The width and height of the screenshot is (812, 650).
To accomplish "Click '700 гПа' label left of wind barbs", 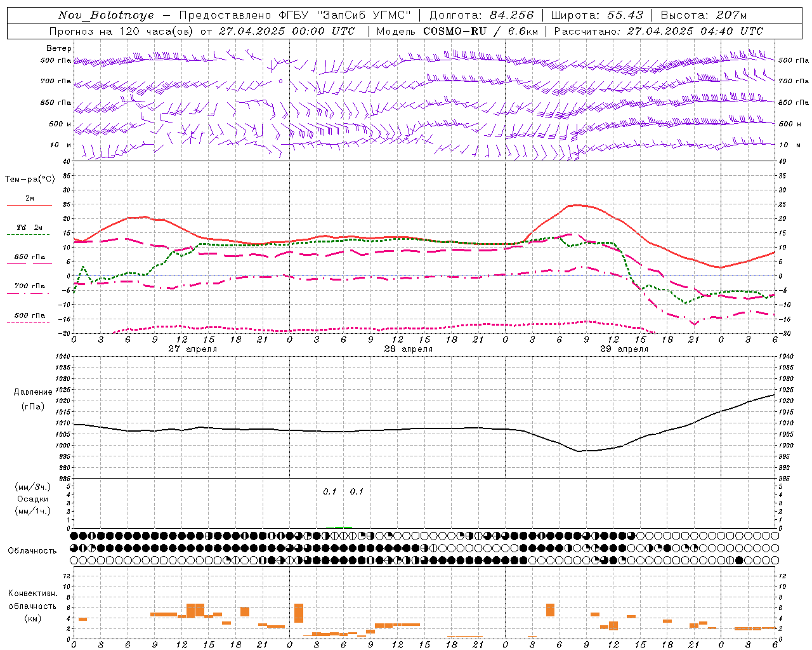I will (56, 81).
